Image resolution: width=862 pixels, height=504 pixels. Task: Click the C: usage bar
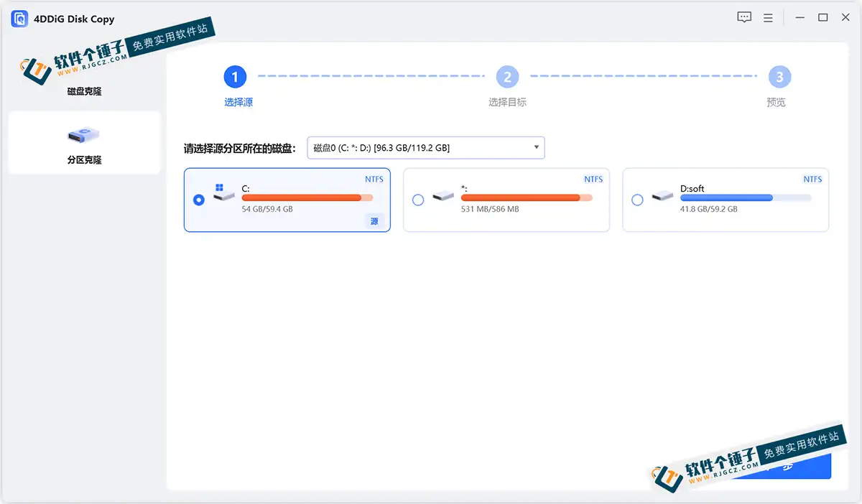point(307,197)
